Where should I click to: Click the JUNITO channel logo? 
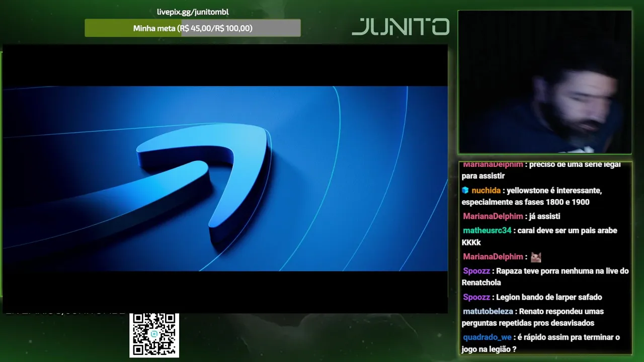(x=400, y=27)
